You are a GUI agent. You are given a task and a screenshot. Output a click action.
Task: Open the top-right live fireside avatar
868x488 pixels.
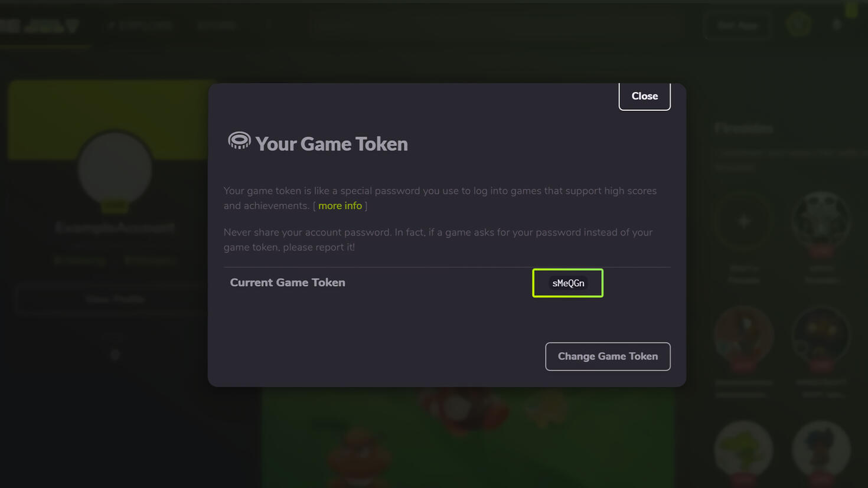pos(821,221)
